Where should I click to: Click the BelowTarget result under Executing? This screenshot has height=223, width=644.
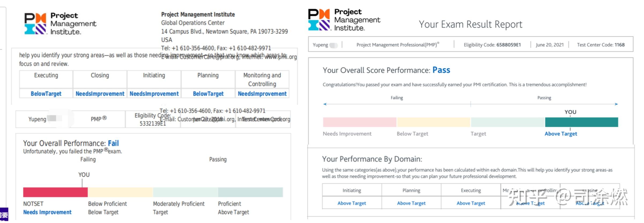(46, 94)
